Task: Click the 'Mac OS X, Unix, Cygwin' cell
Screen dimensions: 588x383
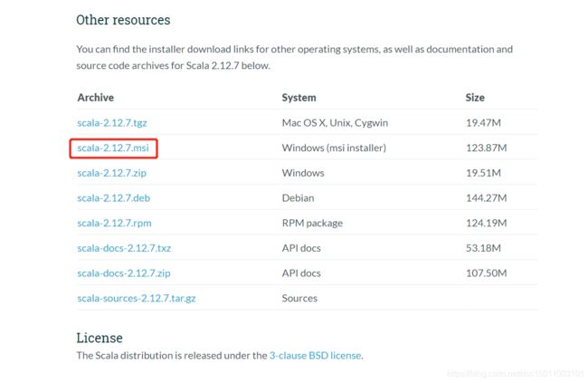Action: click(x=335, y=123)
